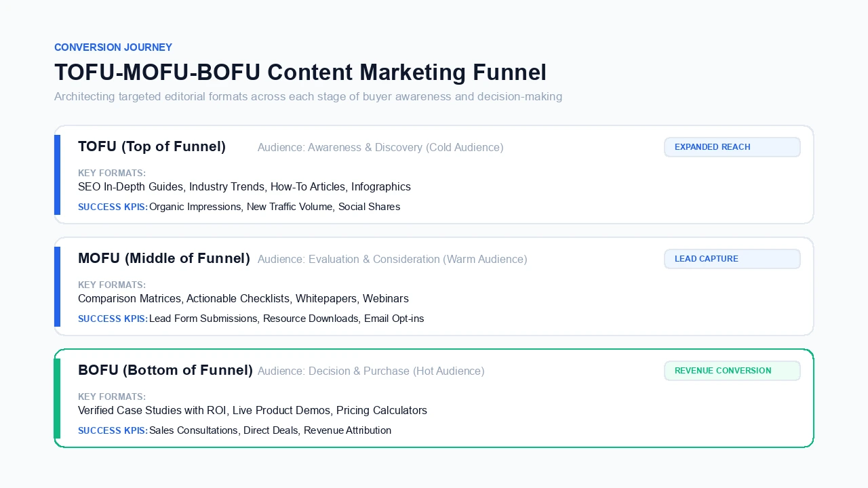Select the Evaluation & Consideration audience text
The image size is (868, 488).
point(392,260)
